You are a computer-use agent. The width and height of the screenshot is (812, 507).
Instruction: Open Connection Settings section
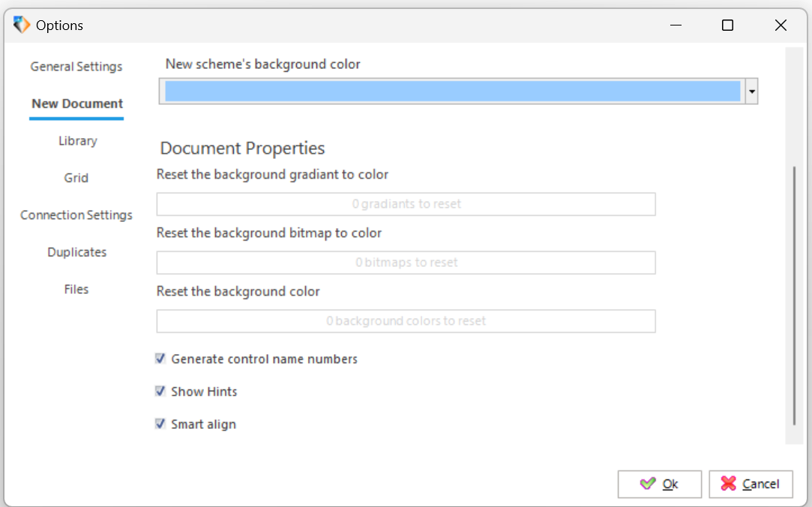pyautogui.click(x=76, y=215)
